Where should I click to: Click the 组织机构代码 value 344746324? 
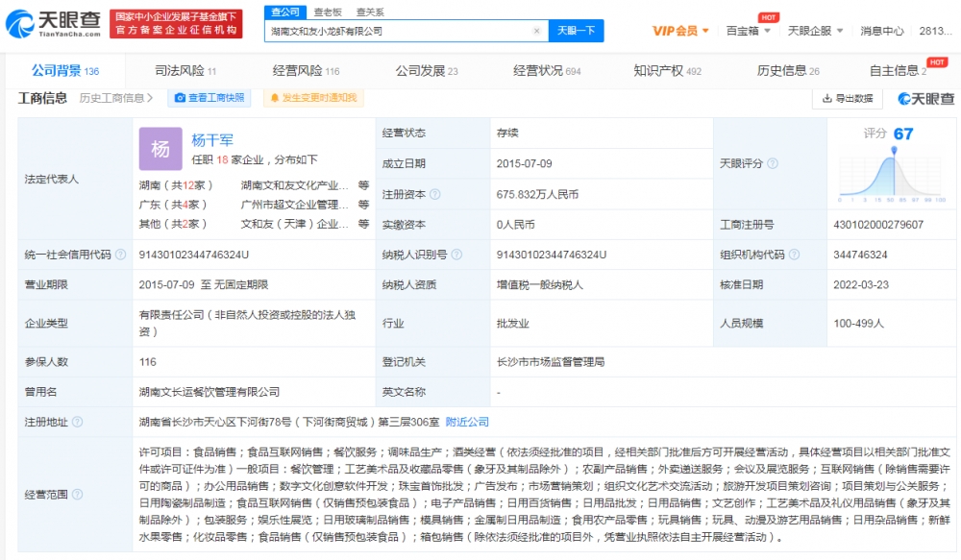pyautogui.click(x=860, y=255)
